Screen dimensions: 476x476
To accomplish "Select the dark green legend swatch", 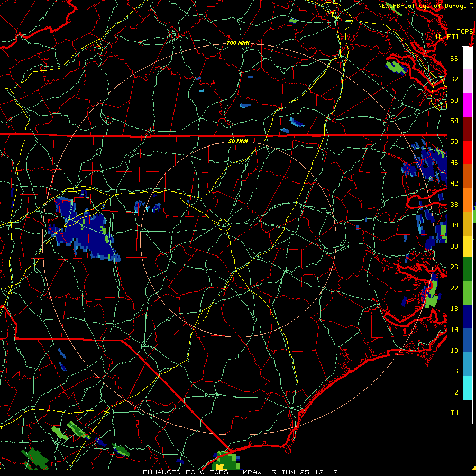I will [x=467, y=269].
